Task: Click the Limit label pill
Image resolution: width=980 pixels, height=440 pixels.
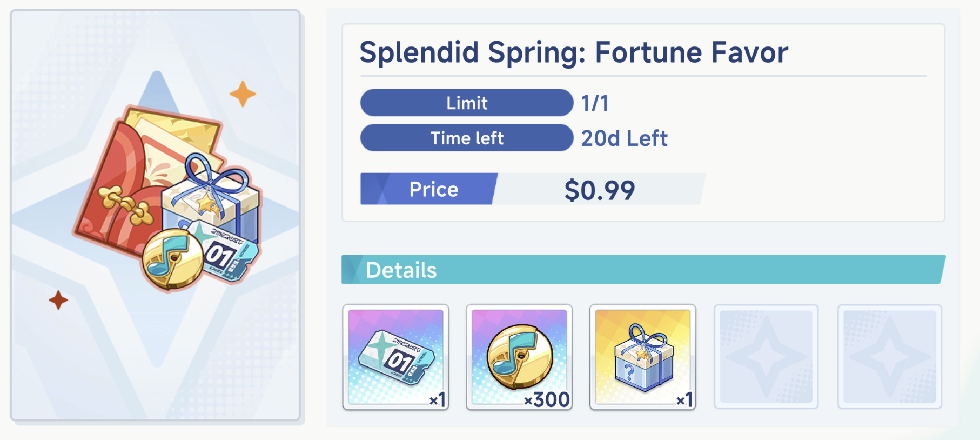Action: (x=466, y=103)
